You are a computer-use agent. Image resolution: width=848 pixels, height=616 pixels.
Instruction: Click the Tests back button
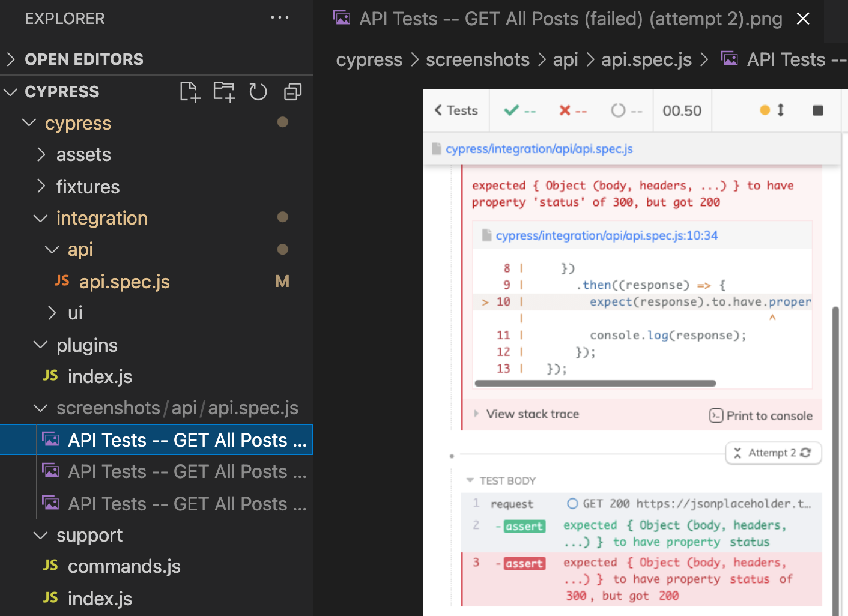pos(456,110)
